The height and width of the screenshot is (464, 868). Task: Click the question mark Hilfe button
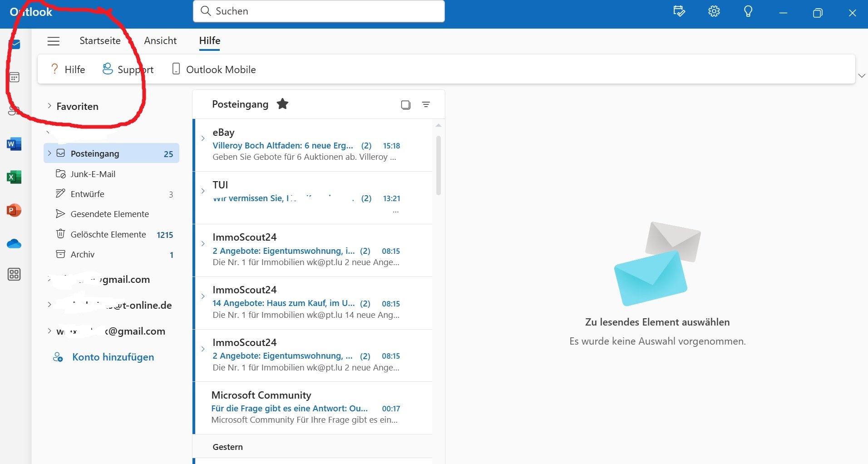68,69
